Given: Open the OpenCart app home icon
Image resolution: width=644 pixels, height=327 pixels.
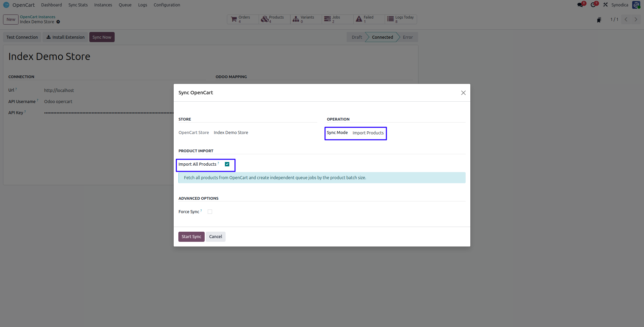Looking at the screenshot, I should pyautogui.click(x=6, y=5).
